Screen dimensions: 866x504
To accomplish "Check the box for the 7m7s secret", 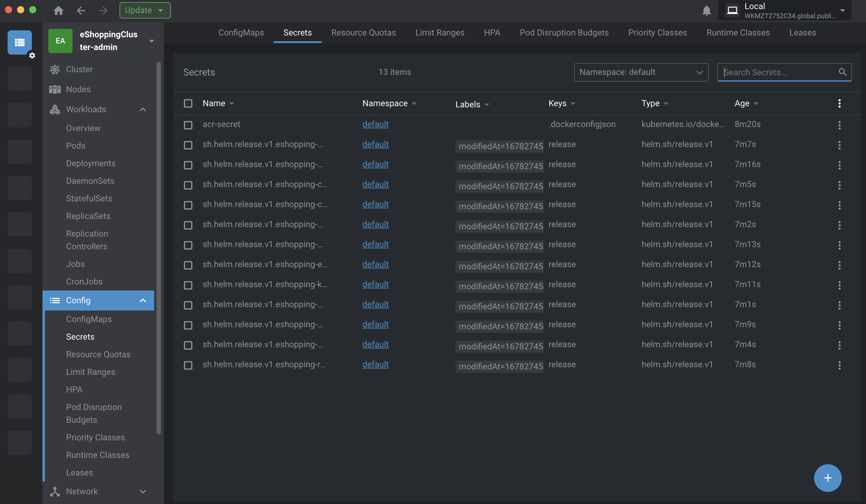I will click(x=188, y=145).
